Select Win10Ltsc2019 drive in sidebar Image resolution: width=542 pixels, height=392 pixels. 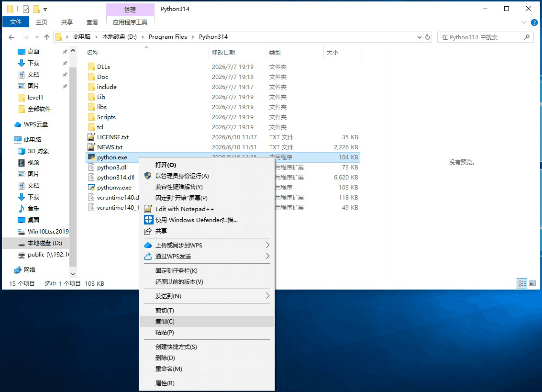coord(35,232)
